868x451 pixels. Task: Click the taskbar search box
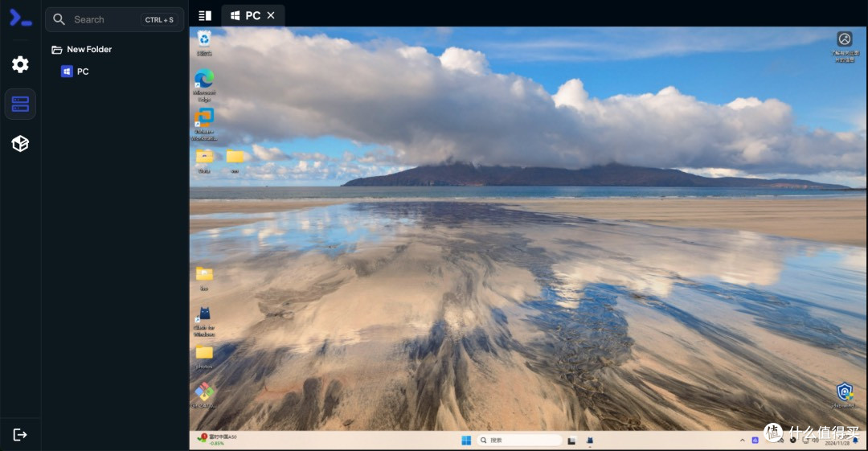click(x=519, y=441)
